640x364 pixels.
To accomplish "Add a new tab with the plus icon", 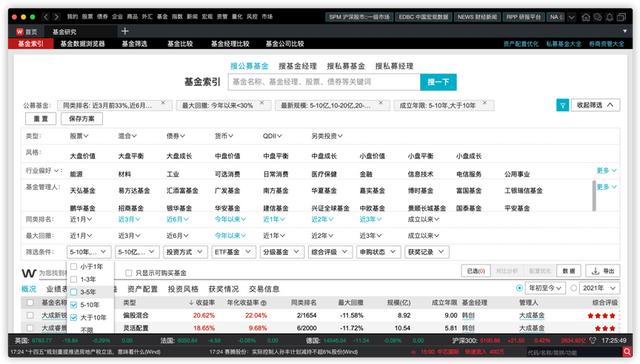I will pyautogui.click(x=125, y=31).
